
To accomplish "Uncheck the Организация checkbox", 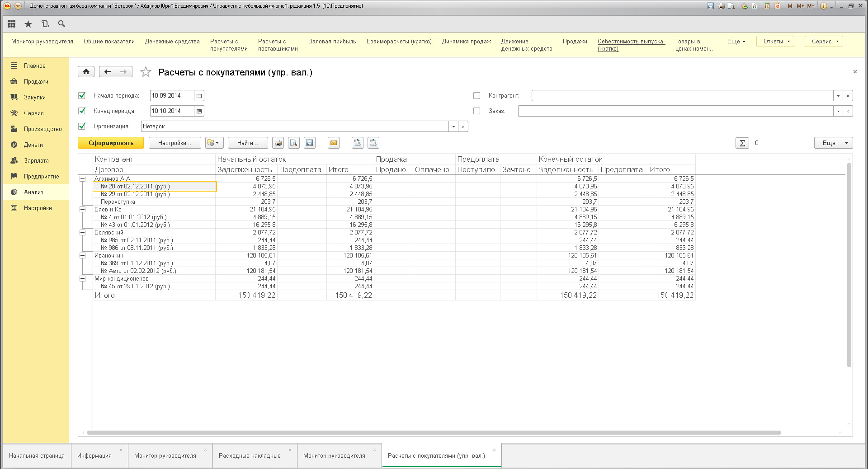I will pos(82,126).
